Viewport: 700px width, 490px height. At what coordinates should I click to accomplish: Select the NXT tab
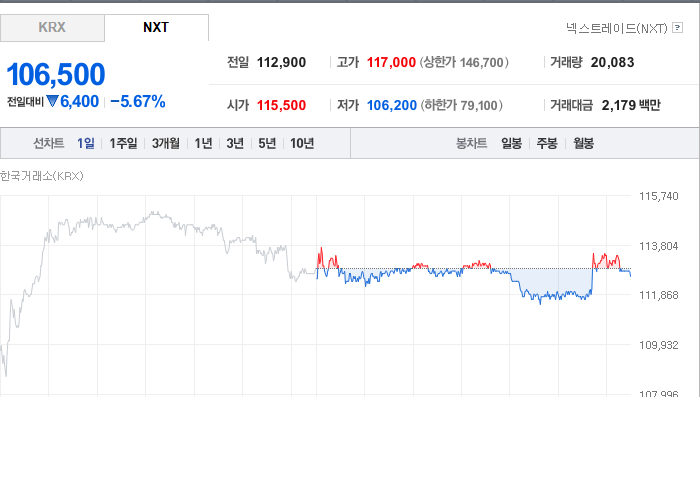point(156,28)
